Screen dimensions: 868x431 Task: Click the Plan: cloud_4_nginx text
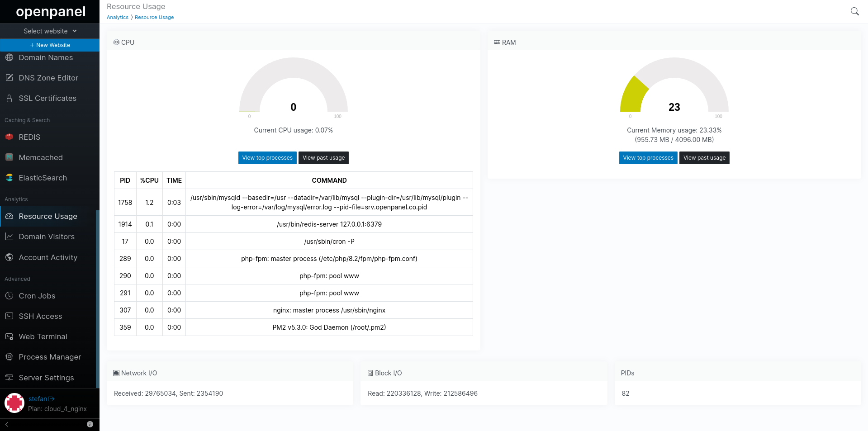click(x=57, y=409)
